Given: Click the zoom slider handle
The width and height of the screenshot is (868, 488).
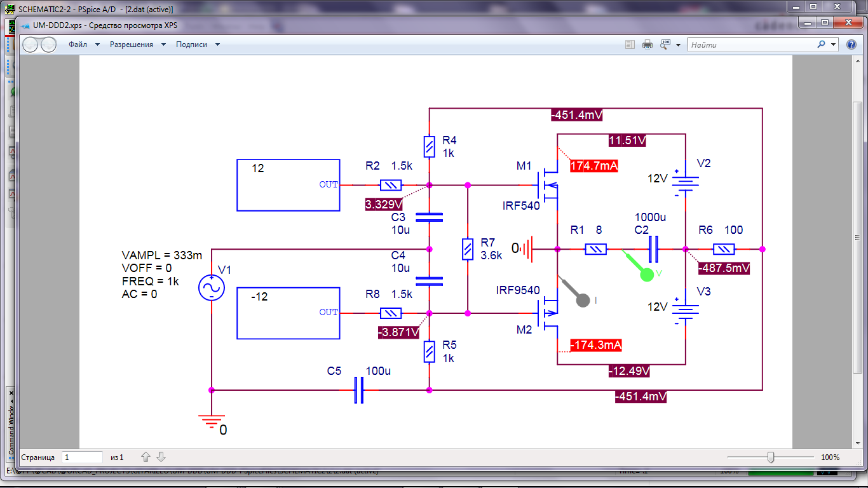Looking at the screenshot, I should [x=771, y=457].
